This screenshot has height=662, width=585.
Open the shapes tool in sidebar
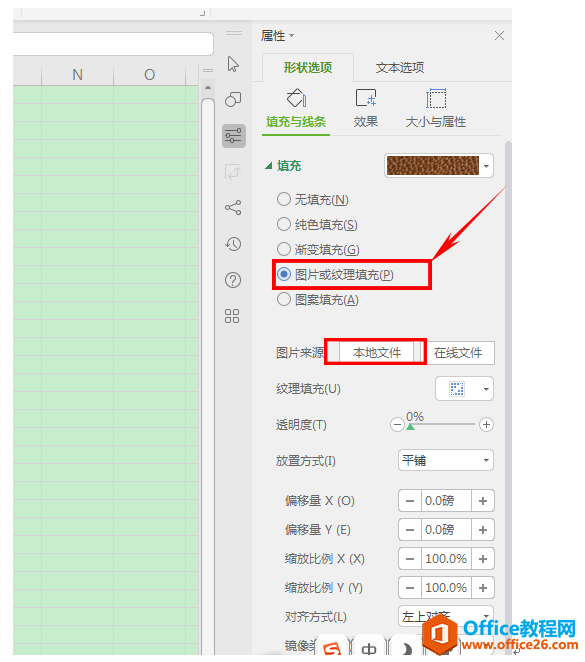(233, 100)
